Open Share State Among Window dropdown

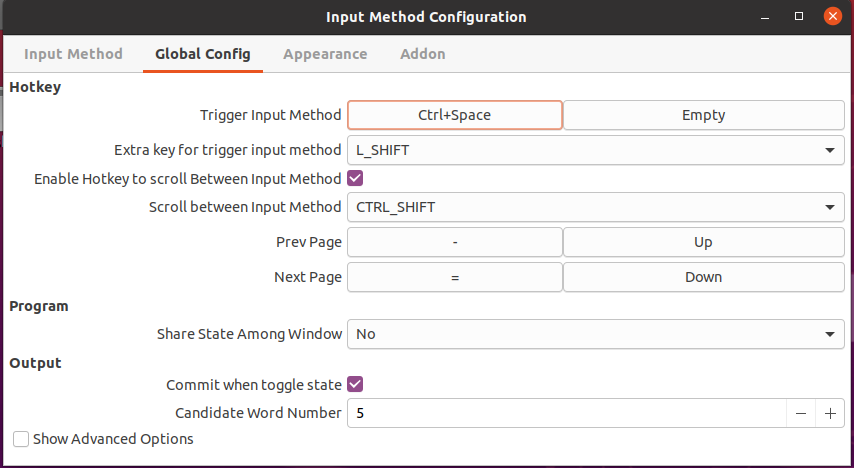[595, 334]
